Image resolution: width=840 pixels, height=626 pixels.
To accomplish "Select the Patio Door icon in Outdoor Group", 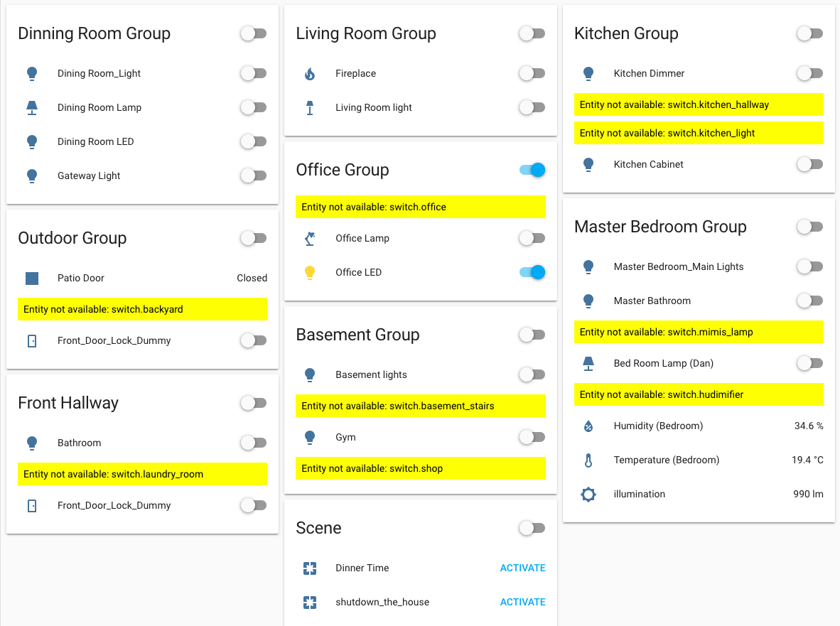I will pyautogui.click(x=31, y=278).
